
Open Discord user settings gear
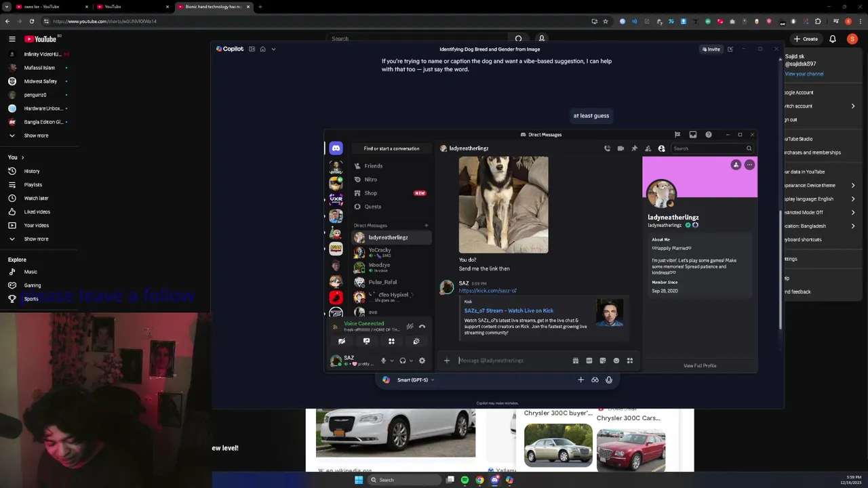point(422,361)
